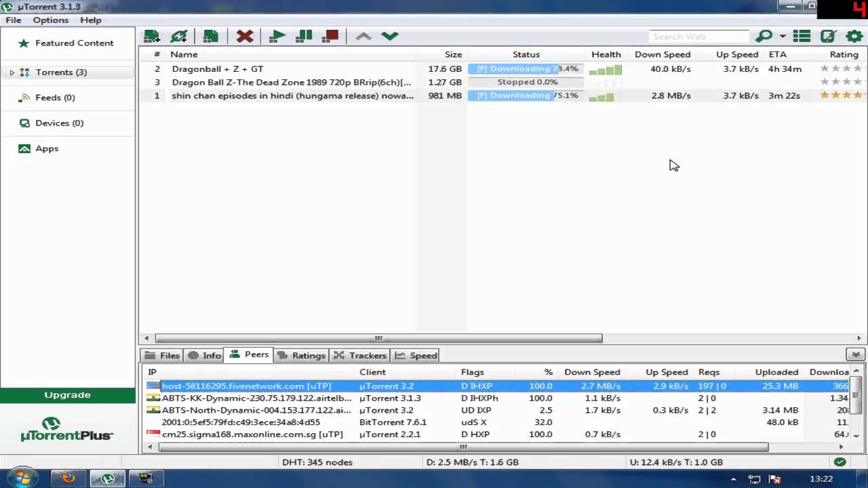The width and height of the screenshot is (868, 488).
Task: Select Torrents (3) in the sidebar
Action: 61,73
